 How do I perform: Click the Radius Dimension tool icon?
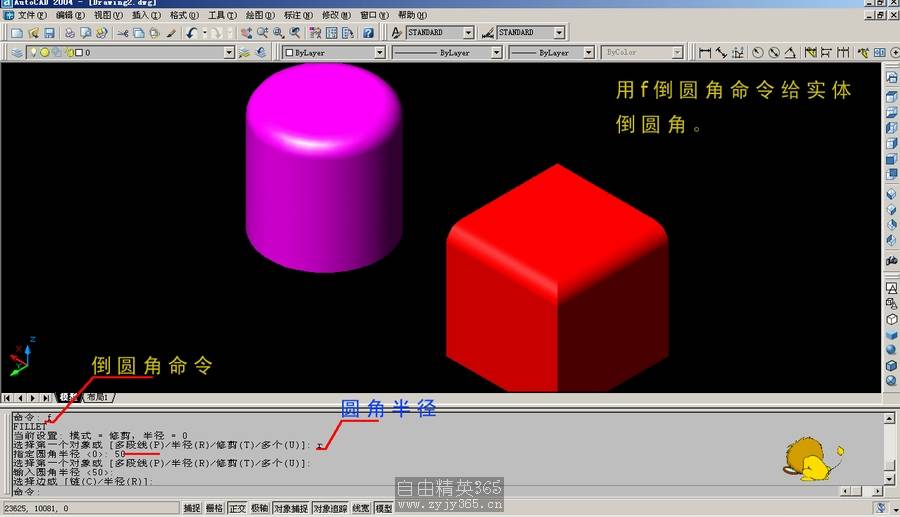point(757,53)
